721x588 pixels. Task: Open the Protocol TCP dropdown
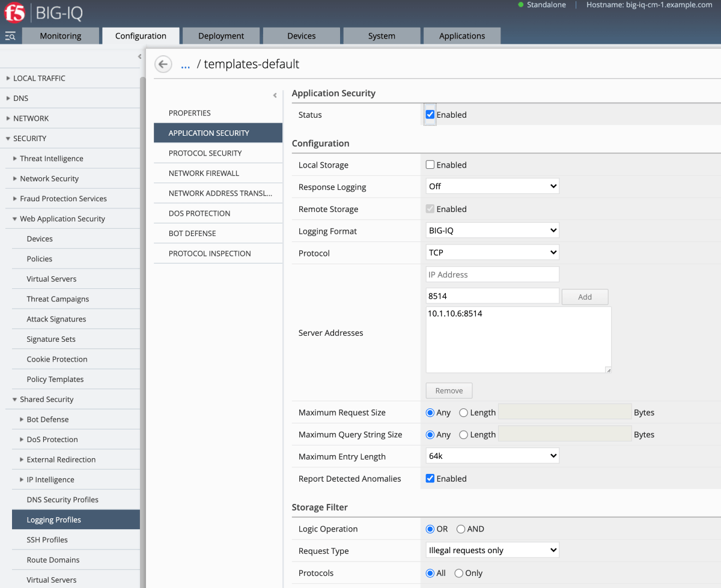[x=493, y=253]
